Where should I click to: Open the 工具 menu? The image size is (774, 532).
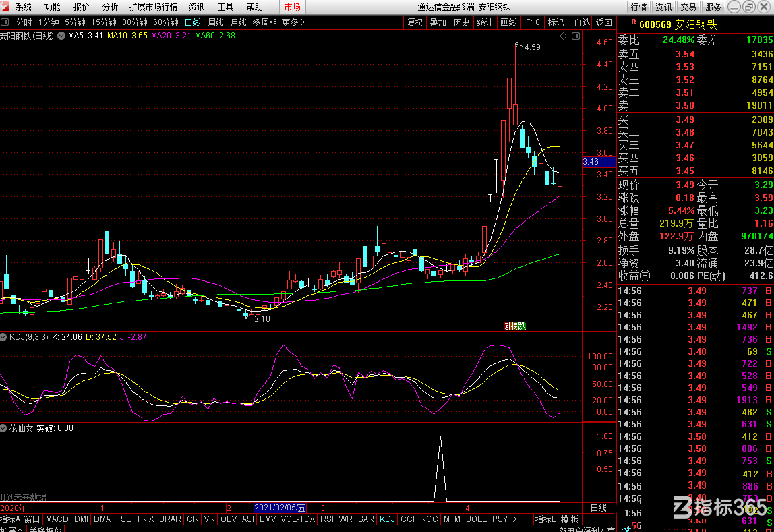point(225,7)
